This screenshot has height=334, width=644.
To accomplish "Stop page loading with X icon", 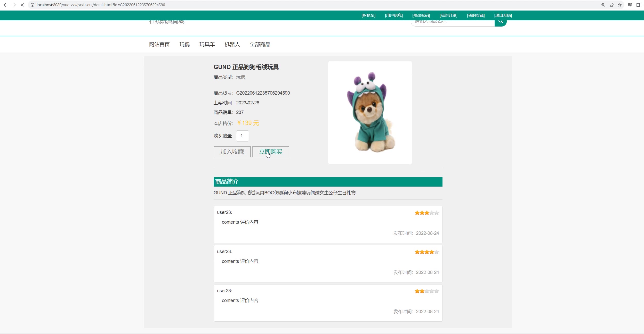I will pyautogui.click(x=22, y=5).
